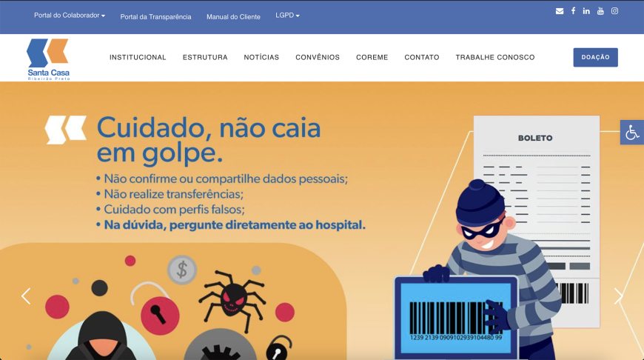Select the Estrutura menu item
The width and height of the screenshot is (644, 360).
205,57
